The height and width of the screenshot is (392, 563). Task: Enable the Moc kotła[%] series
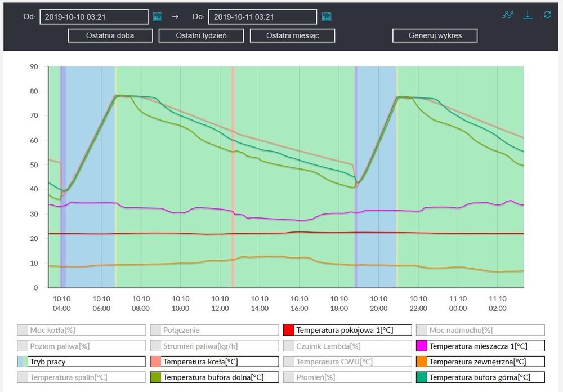(81, 330)
